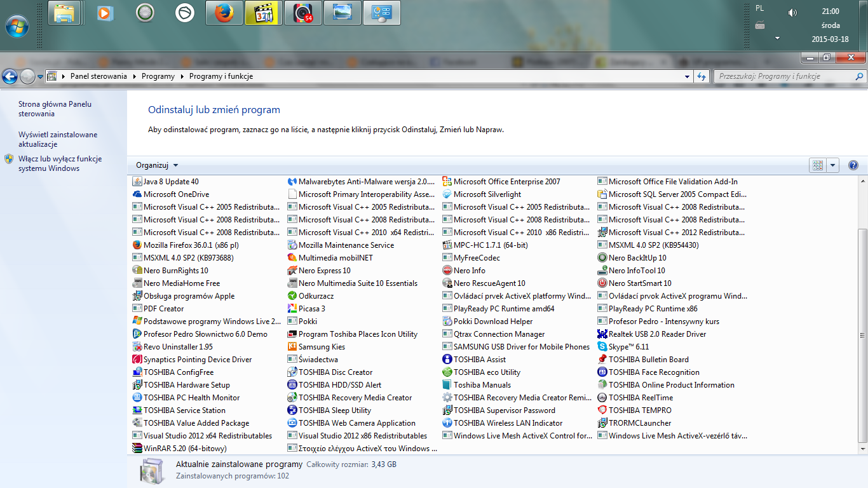
Task: Click Programy i funkcje breadcrumb
Action: (x=221, y=76)
